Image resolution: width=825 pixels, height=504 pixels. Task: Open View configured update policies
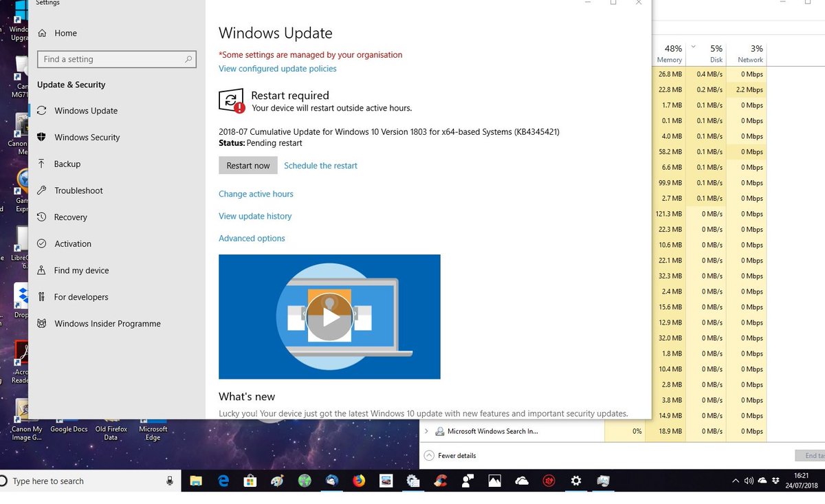(x=278, y=69)
